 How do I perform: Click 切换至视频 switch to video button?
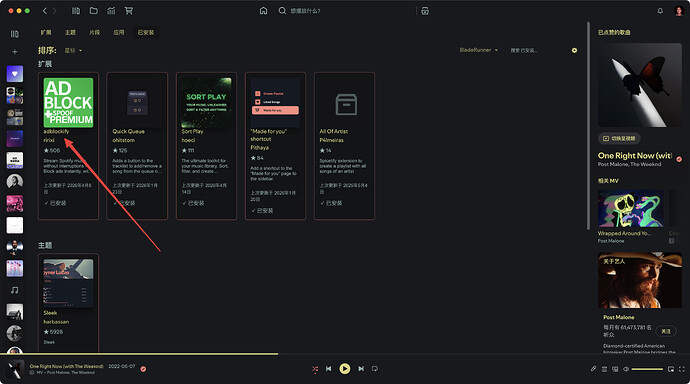[x=619, y=139]
